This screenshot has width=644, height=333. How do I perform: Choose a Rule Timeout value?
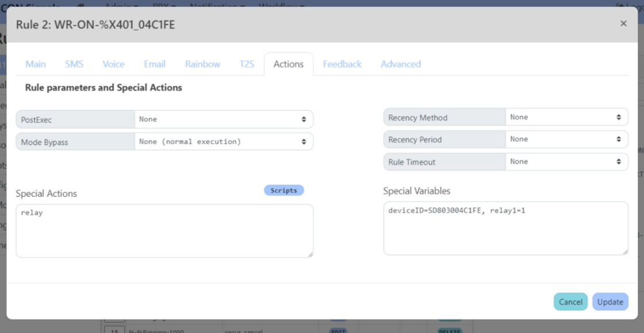[x=566, y=162]
